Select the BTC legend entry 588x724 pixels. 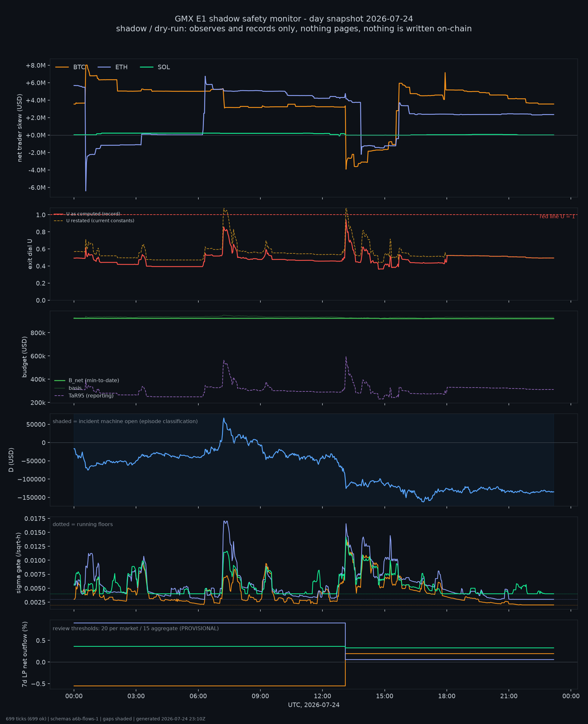pos(70,67)
